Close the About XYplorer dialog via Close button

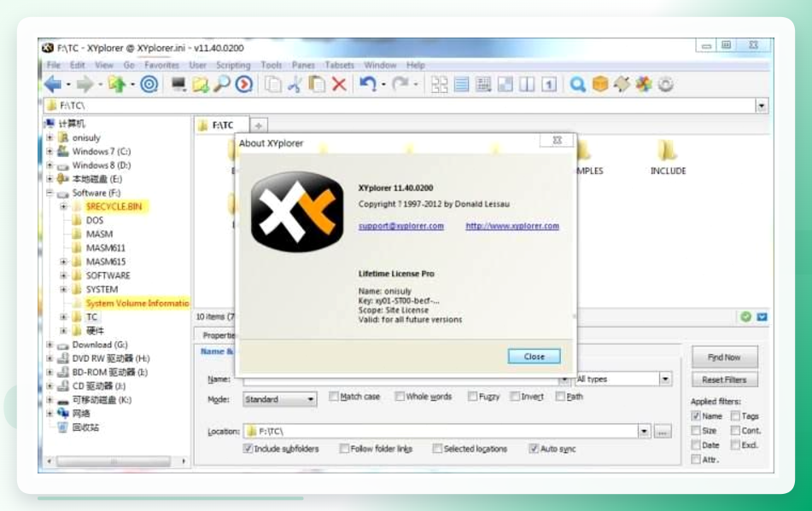(x=534, y=357)
